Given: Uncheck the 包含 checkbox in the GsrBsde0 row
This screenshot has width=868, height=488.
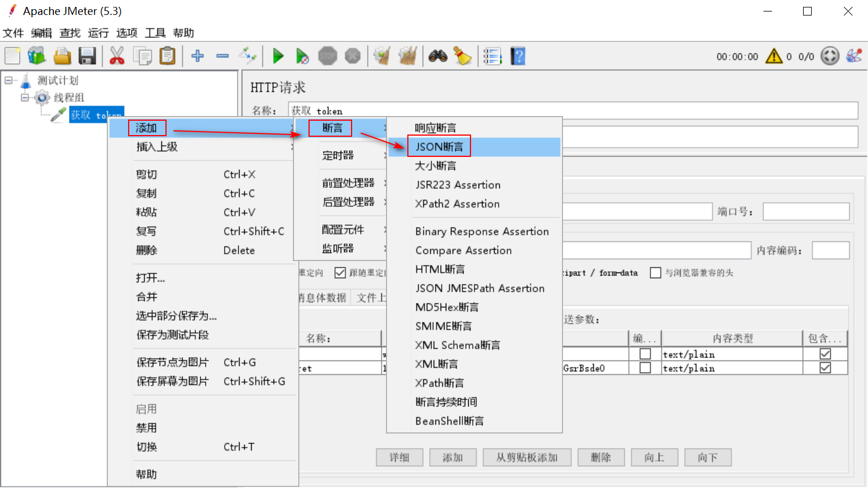Looking at the screenshot, I should point(825,367).
